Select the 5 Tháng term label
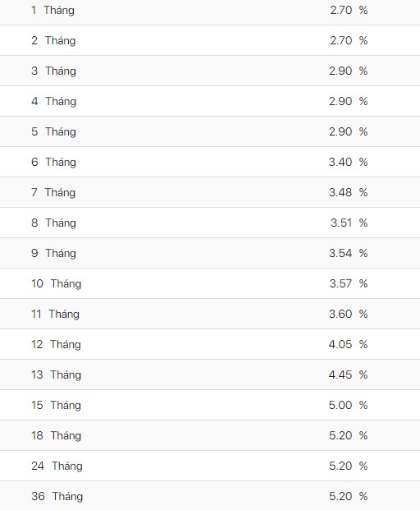Viewport: 420px width, 510px height. click(53, 132)
